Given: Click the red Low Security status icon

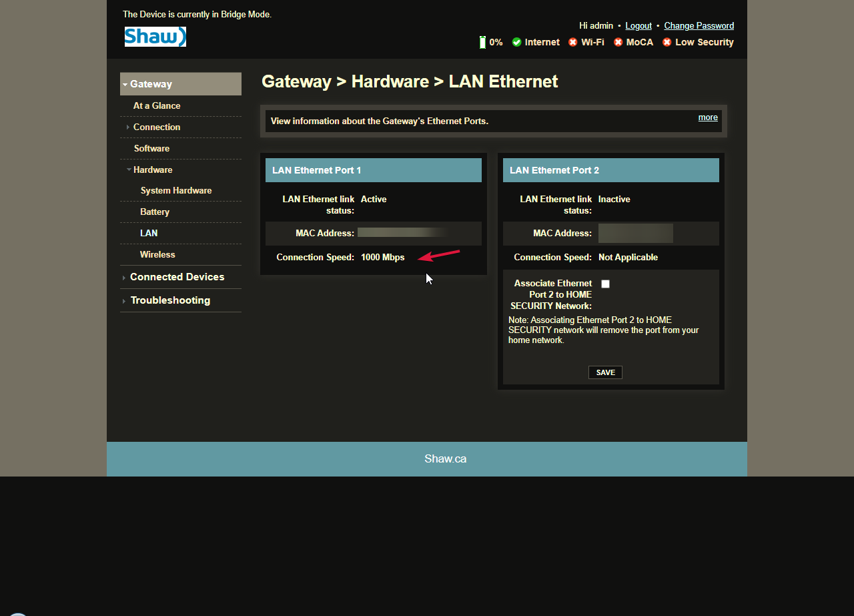Looking at the screenshot, I should point(667,42).
